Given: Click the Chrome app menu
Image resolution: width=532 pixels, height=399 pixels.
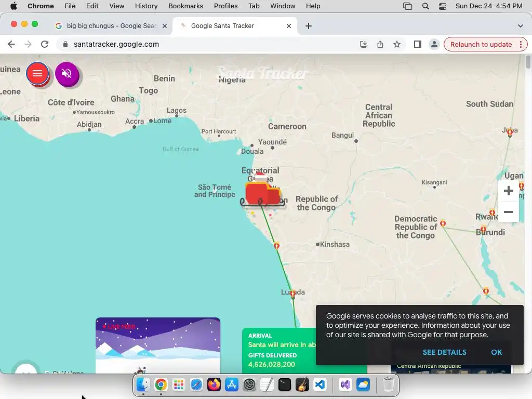Looking at the screenshot, I should tap(41, 6).
